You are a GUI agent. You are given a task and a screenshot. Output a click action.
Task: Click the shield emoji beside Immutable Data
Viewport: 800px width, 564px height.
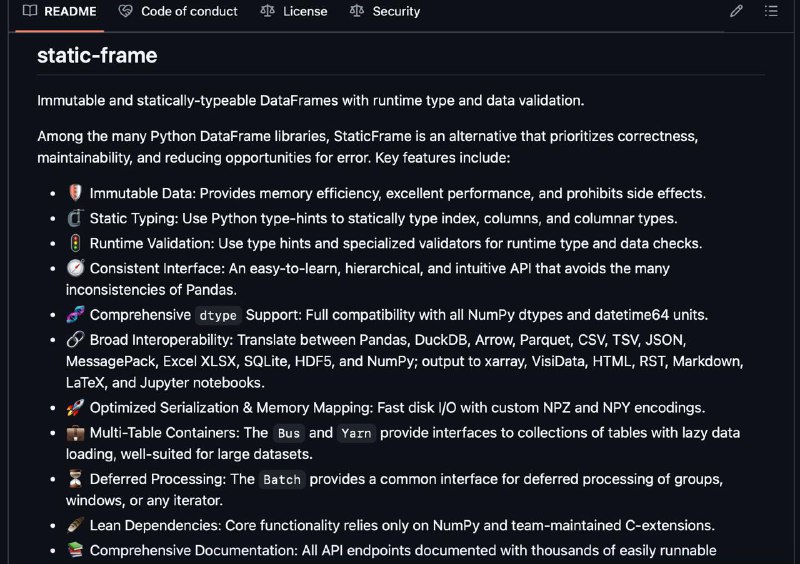[75, 193]
